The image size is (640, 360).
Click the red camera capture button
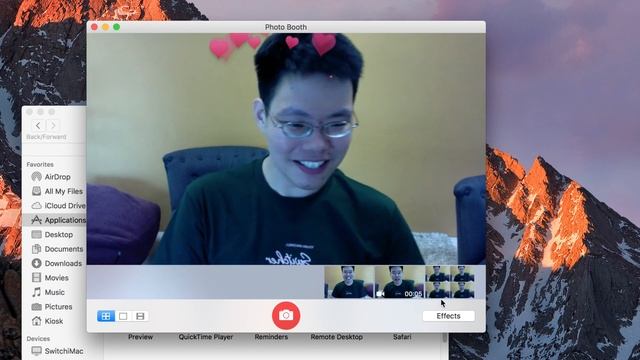(286, 316)
